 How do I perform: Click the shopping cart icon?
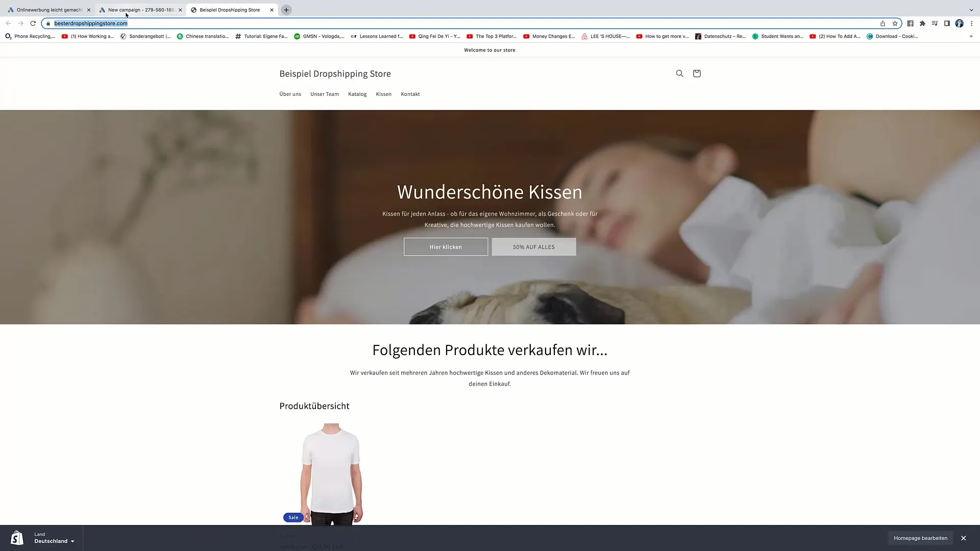tap(697, 73)
